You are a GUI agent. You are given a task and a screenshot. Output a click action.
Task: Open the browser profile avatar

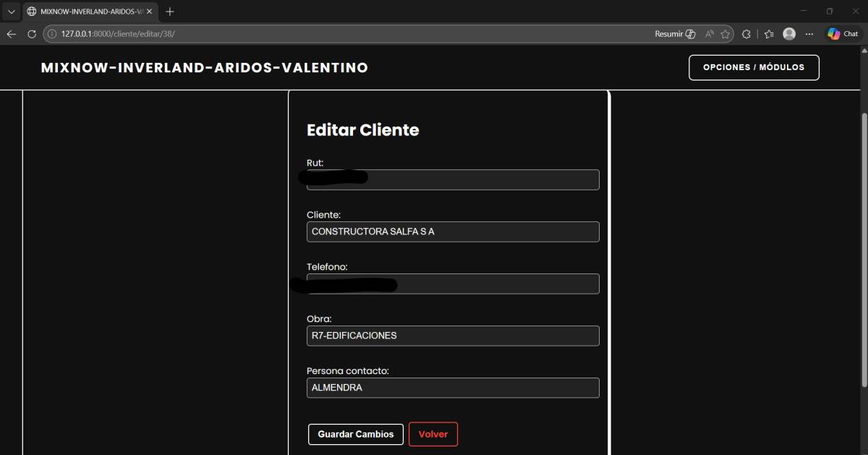(789, 34)
